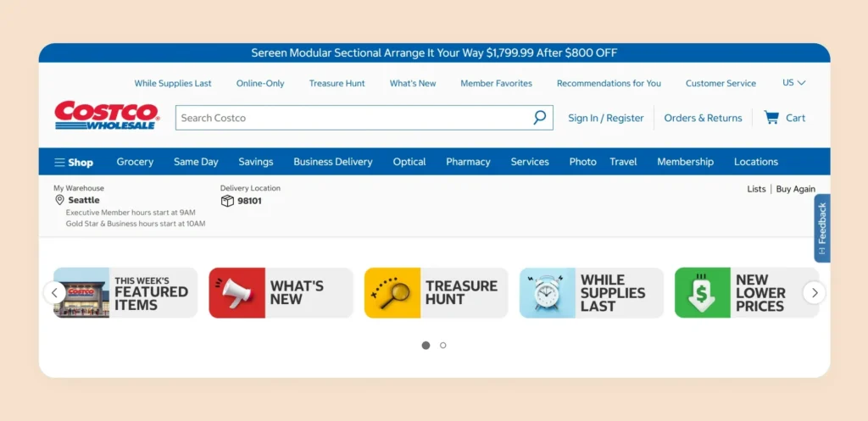Open the Pharmacy menu item
The image size is (868, 421).
pyautogui.click(x=468, y=162)
